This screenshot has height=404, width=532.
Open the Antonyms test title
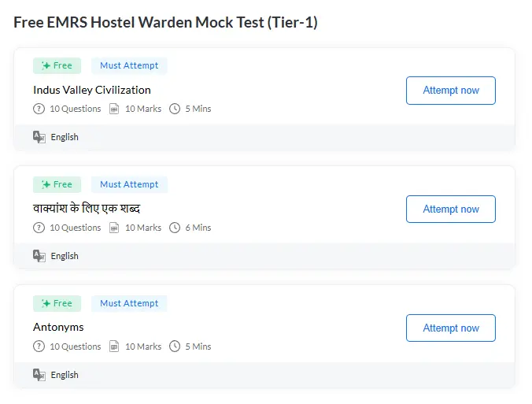tap(58, 327)
